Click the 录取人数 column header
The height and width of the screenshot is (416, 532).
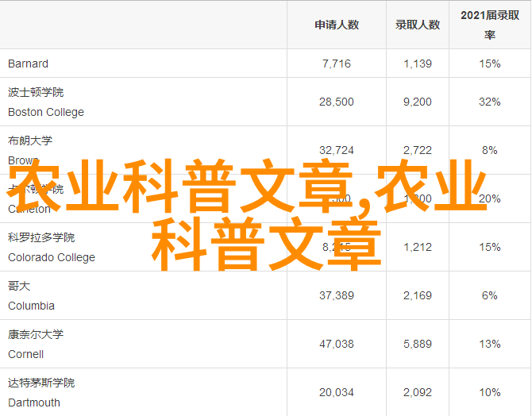point(418,25)
